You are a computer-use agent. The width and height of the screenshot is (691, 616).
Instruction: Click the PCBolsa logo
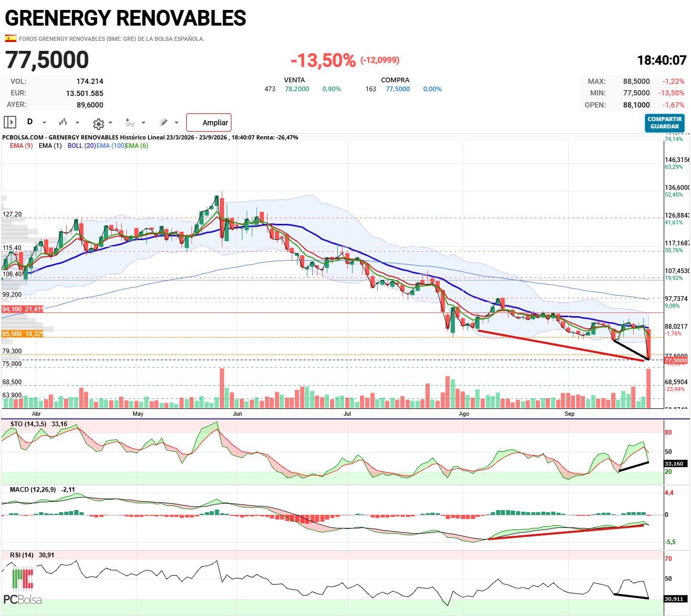23,585
